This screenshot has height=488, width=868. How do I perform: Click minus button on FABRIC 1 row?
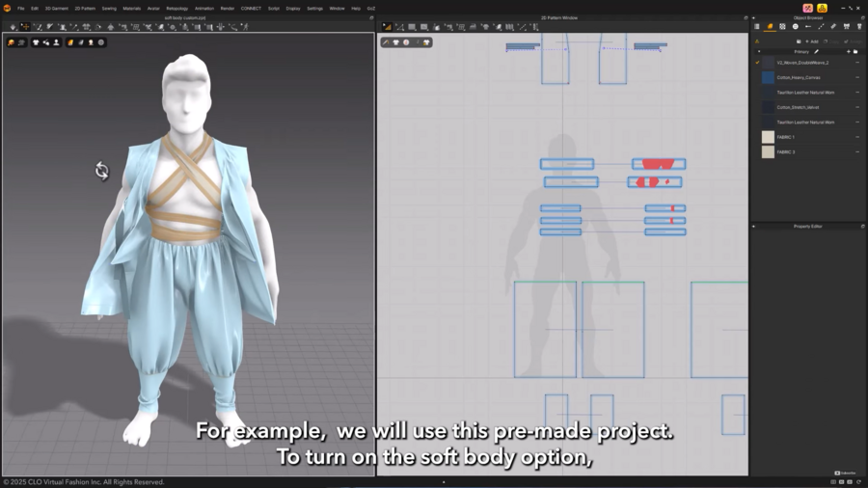tap(857, 137)
